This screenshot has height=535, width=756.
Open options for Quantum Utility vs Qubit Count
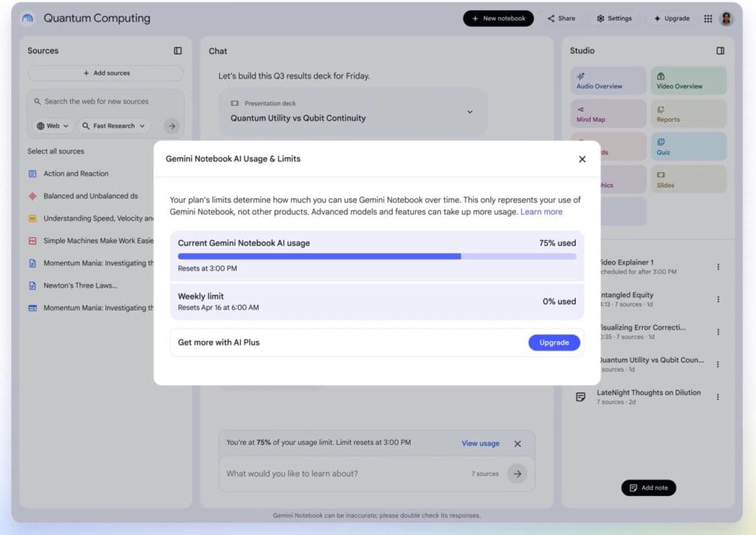click(x=718, y=364)
